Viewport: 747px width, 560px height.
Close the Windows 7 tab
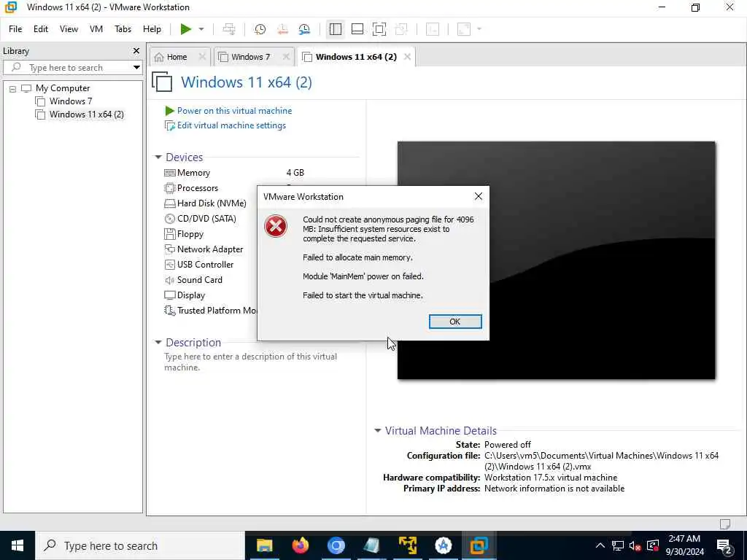coord(286,57)
